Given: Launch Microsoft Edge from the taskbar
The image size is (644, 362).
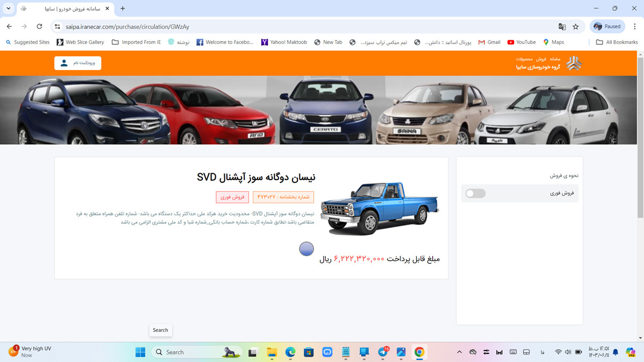Looking at the screenshot, I should (x=290, y=352).
